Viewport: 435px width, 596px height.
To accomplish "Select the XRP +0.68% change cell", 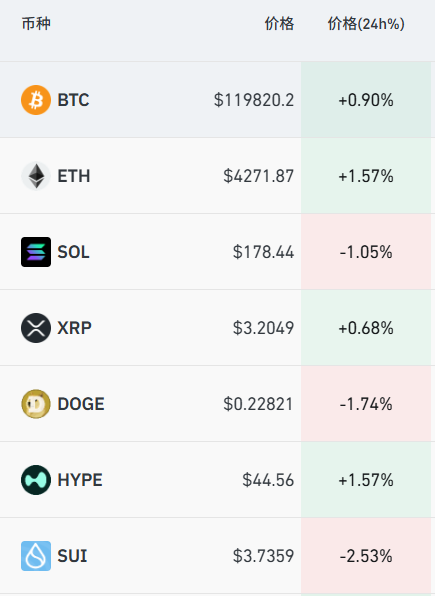I will click(x=366, y=328).
